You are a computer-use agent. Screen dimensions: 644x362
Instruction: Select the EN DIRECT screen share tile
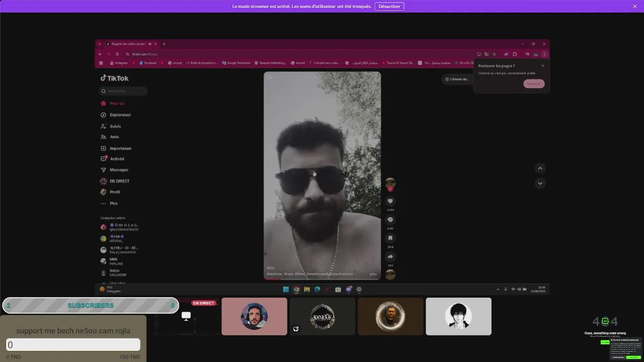[186, 316]
